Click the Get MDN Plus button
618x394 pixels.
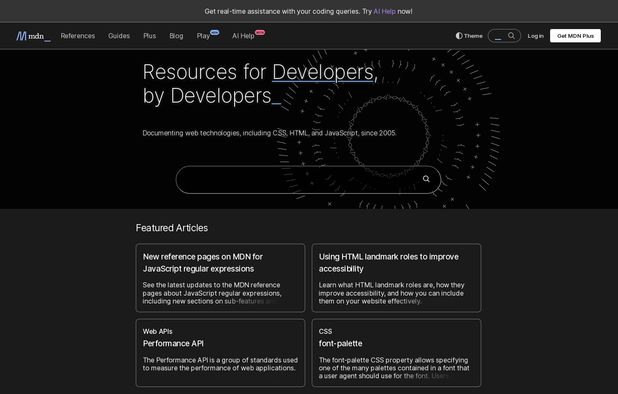[575, 36]
